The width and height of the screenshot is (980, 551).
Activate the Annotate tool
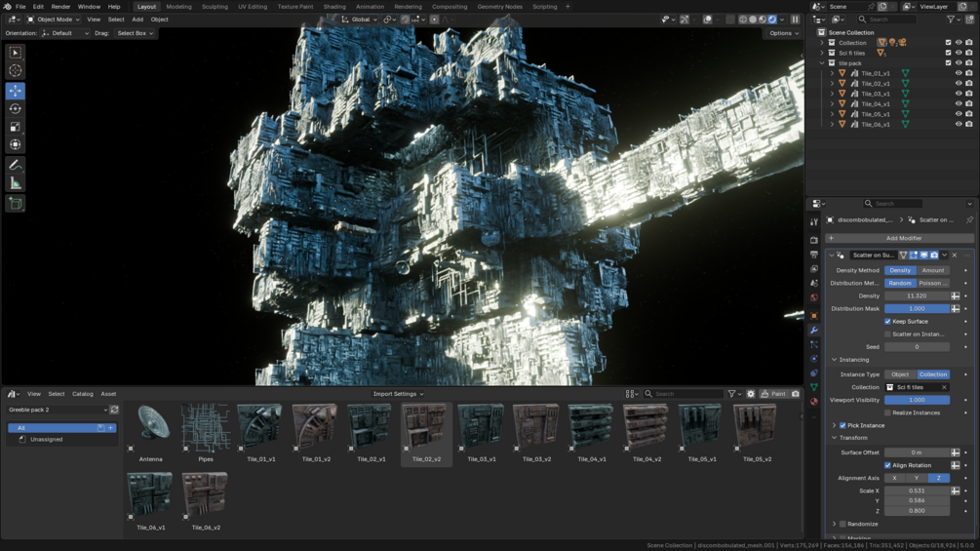click(x=15, y=166)
